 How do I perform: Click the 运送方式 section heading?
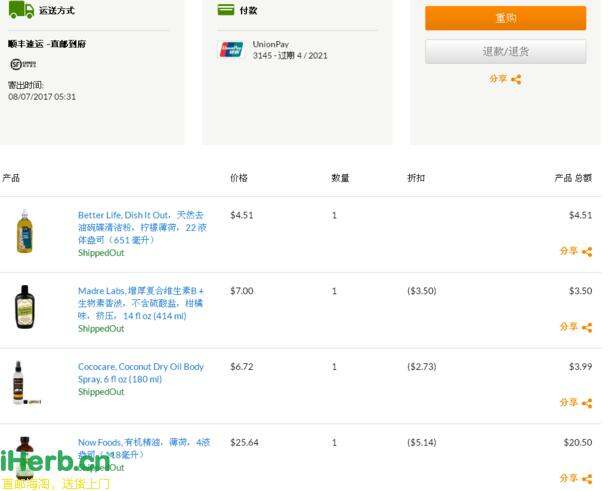(57, 10)
